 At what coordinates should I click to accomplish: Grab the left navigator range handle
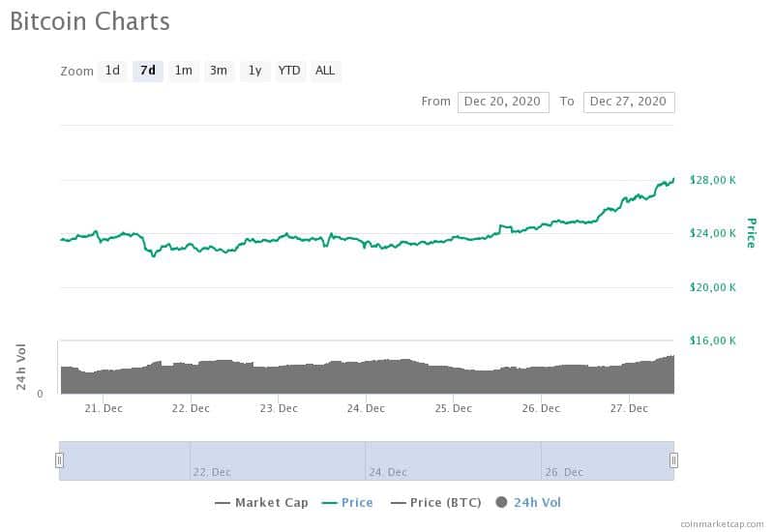click(x=59, y=460)
